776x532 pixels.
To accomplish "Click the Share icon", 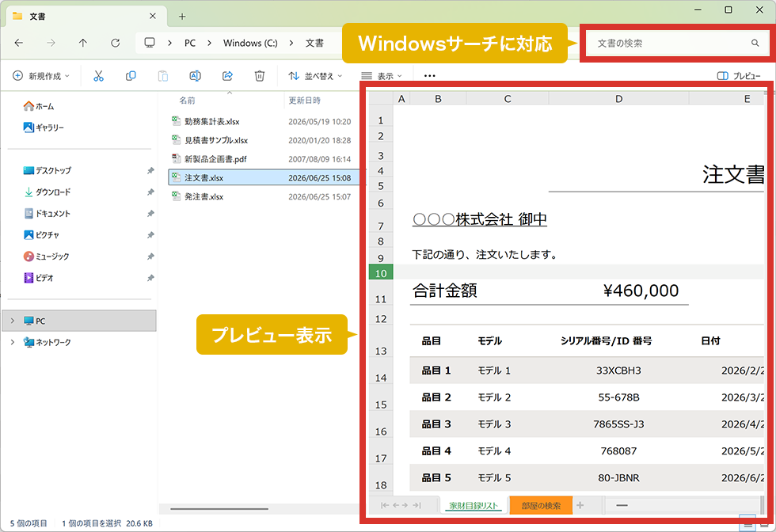I will click(x=228, y=76).
